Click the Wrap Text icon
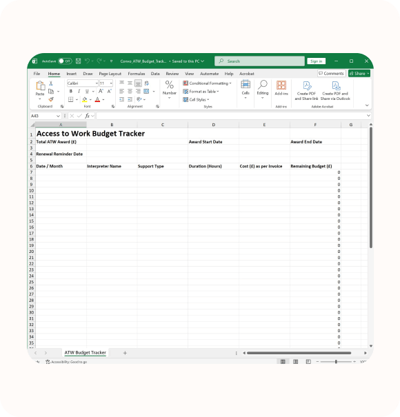This screenshot has height=417, width=400. [146, 83]
